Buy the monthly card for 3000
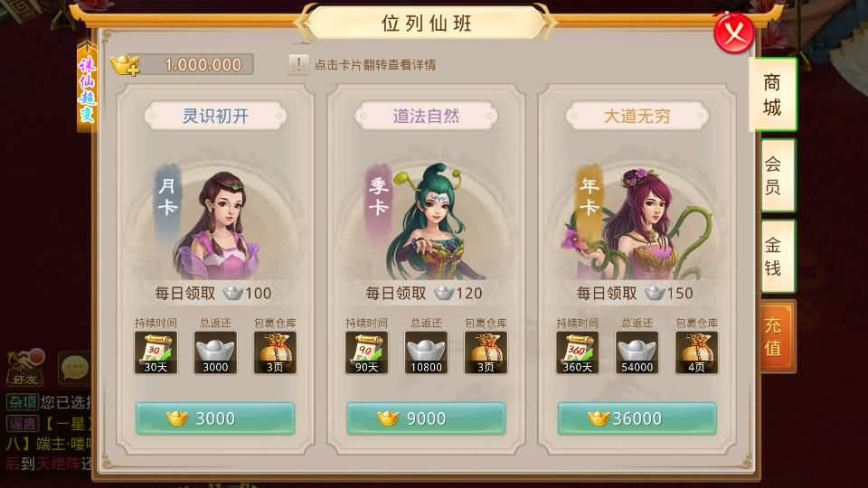Viewport: 868px width, 488px height. (215, 418)
